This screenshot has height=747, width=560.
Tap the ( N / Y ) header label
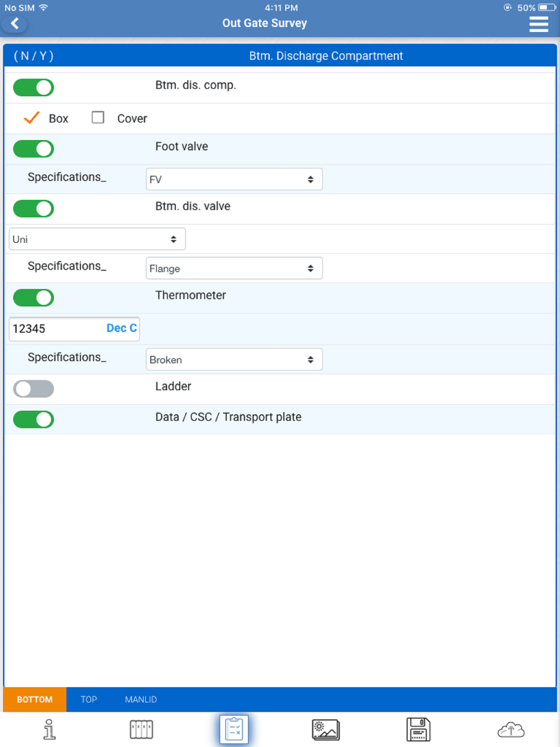33,56
